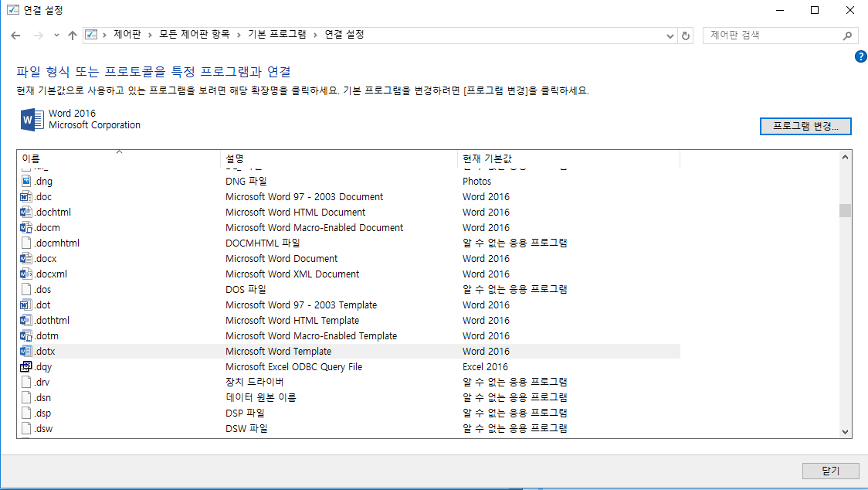
Task: Sort list by 현재 기본값 column header
Action: pos(568,158)
